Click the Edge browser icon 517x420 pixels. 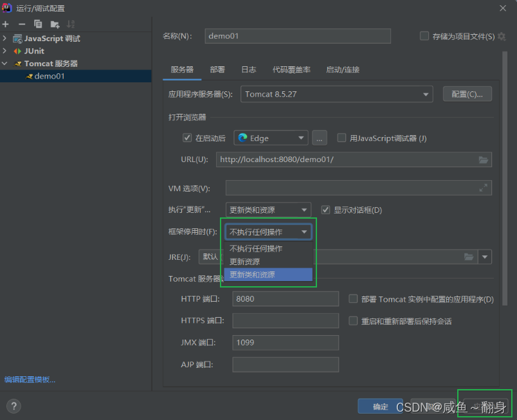(x=242, y=138)
